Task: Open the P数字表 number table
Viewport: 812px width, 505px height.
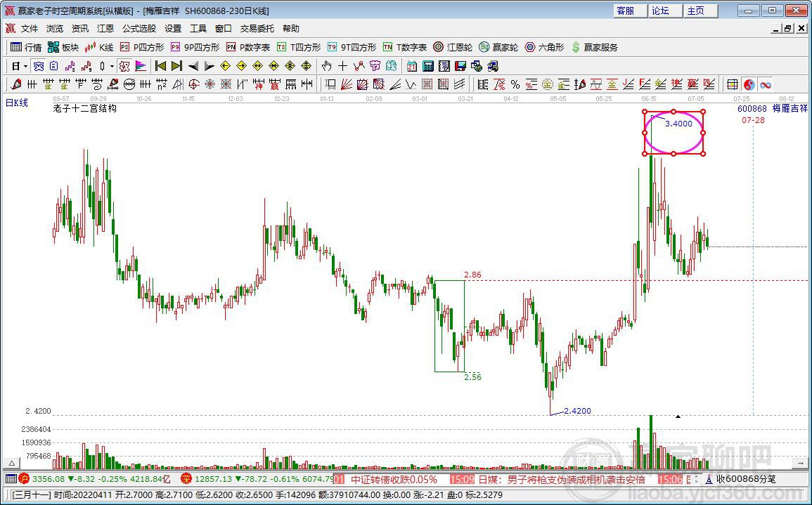Action: [248, 47]
